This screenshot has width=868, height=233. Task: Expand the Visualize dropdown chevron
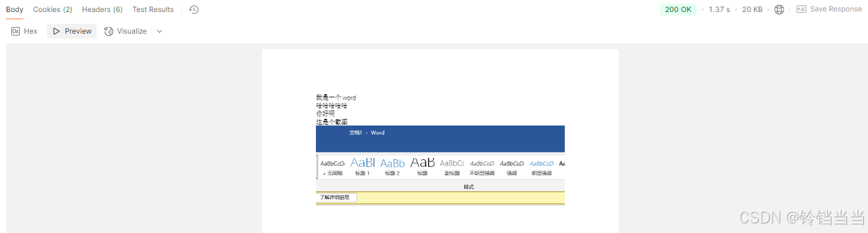click(159, 31)
